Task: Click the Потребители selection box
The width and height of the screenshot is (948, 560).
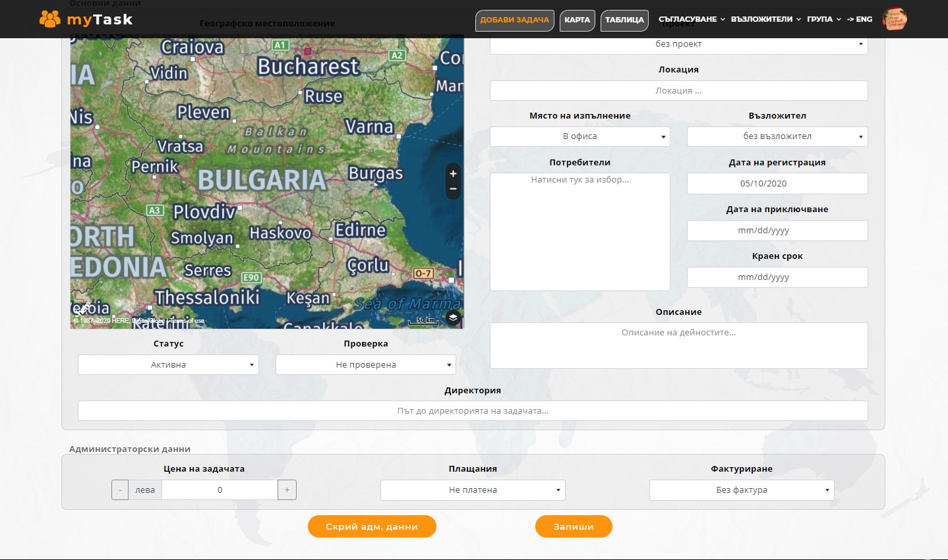Action: 579,231
